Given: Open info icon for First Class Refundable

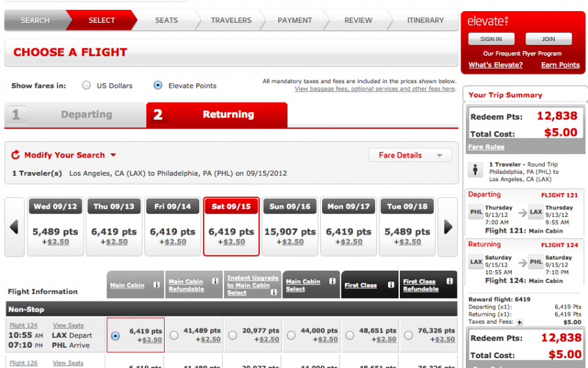Looking at the screenshot, I should click(449, 281).
